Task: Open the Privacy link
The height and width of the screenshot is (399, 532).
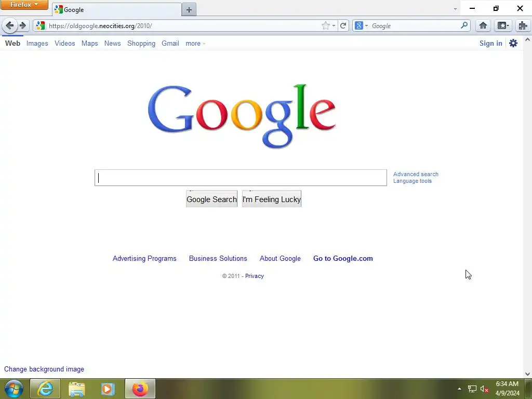Action: click(255, 276)
